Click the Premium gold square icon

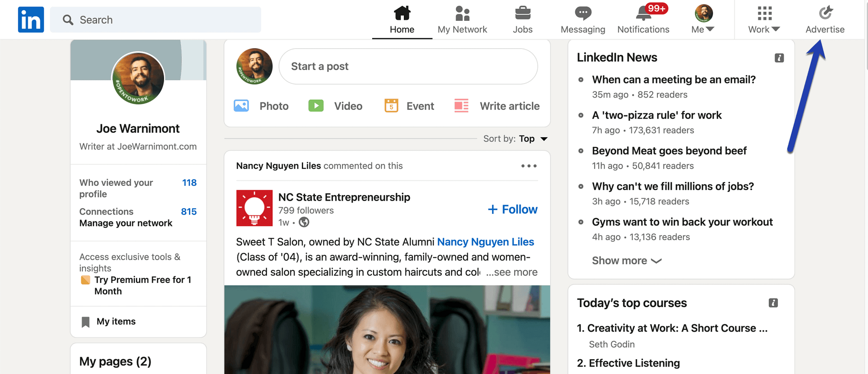[x=86, y=280]
